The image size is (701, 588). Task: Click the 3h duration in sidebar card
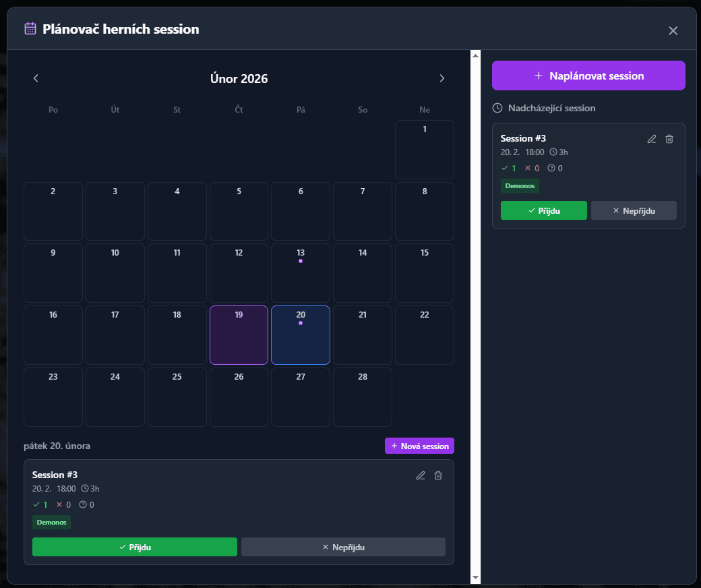pyautogui.click(x=559, y=152)
